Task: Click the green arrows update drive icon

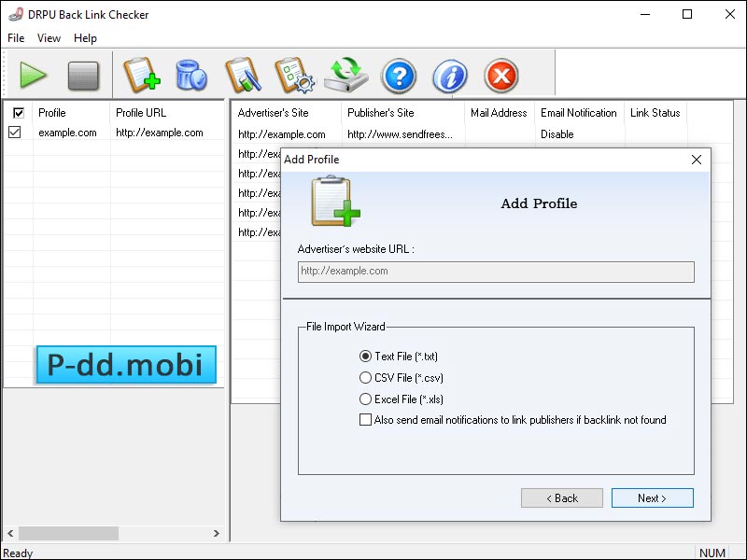Action: [346, 75]
